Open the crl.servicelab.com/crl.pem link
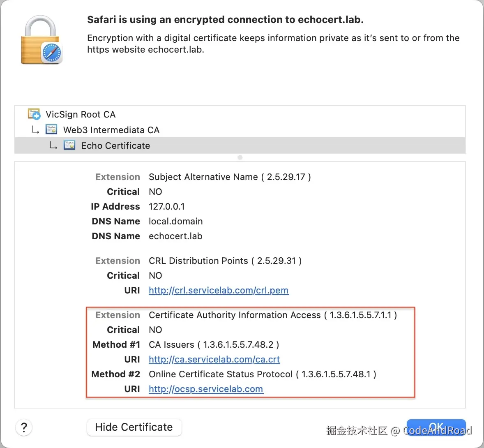 point(219,291)
